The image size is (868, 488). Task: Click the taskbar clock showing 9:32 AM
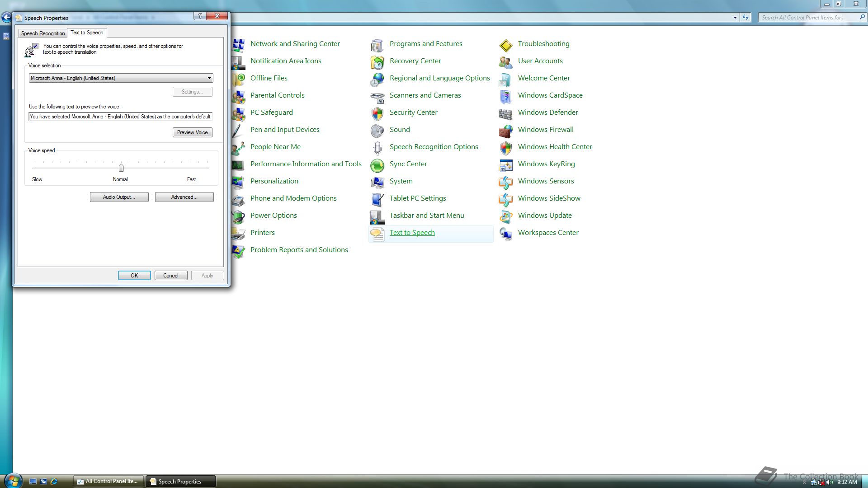(847, 482)
